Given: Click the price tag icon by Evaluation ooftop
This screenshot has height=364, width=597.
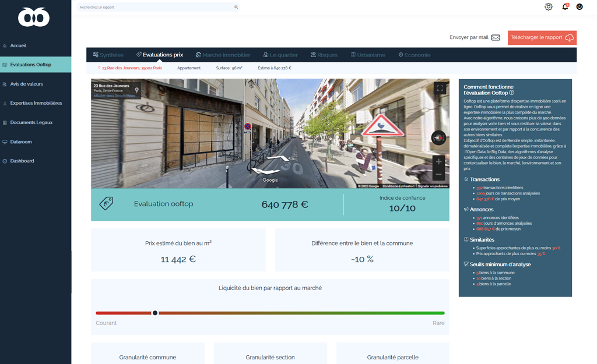Looking at the screenshot, I should point(106,203).
